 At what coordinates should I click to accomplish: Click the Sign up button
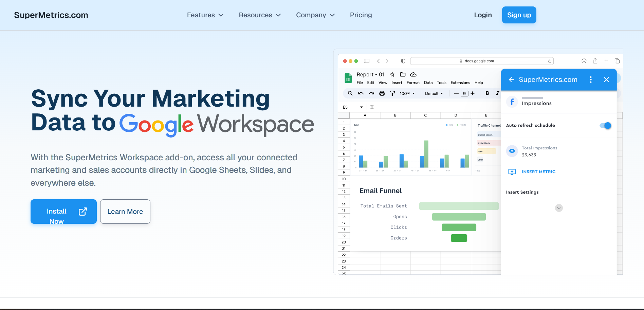pos(519,15)
